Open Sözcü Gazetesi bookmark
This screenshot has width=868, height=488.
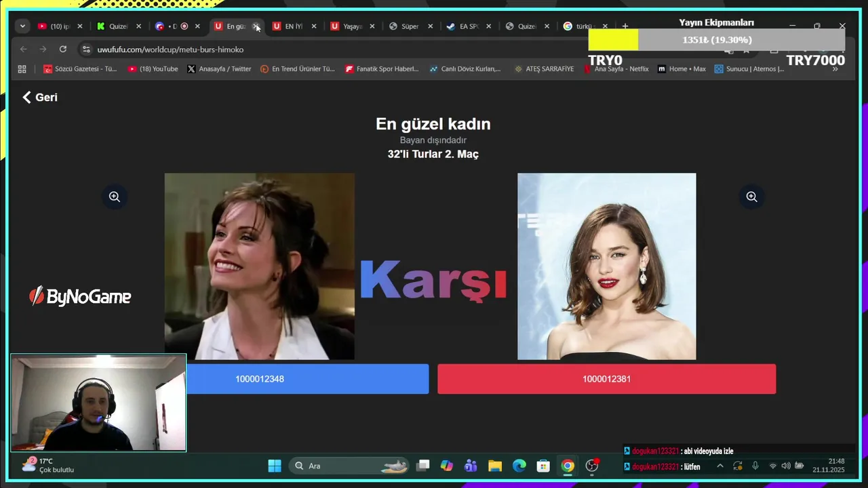click(x=80, y=69)
